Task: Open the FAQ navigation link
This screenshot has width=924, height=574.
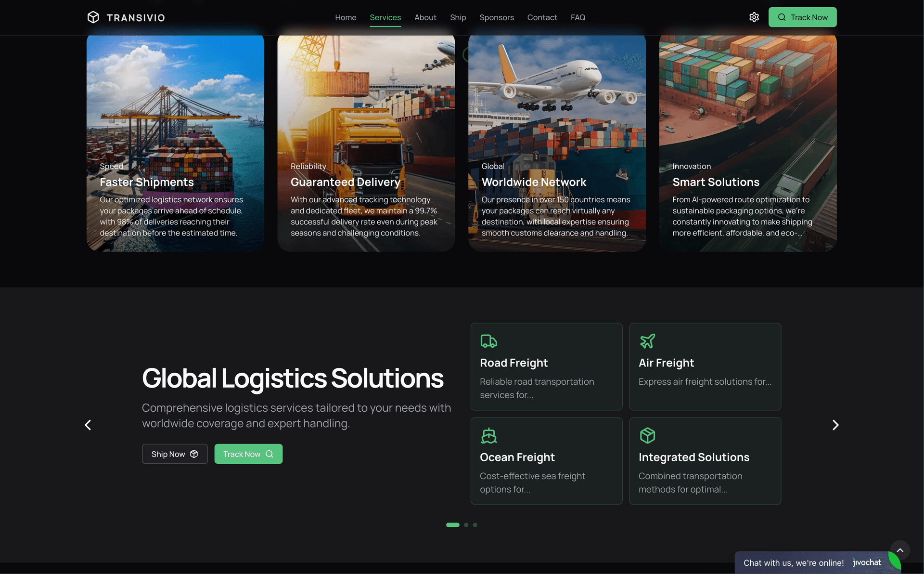Action: pos(577,17)
